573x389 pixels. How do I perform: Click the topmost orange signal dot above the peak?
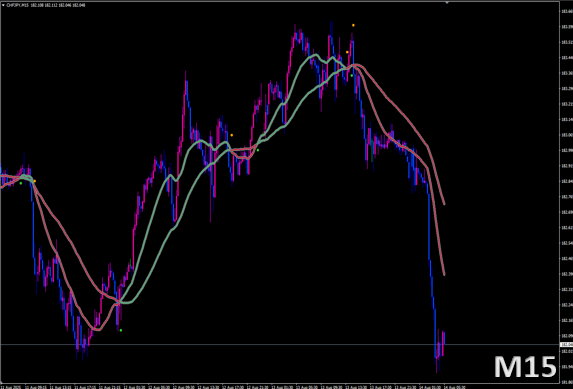(x=353, y=25)
